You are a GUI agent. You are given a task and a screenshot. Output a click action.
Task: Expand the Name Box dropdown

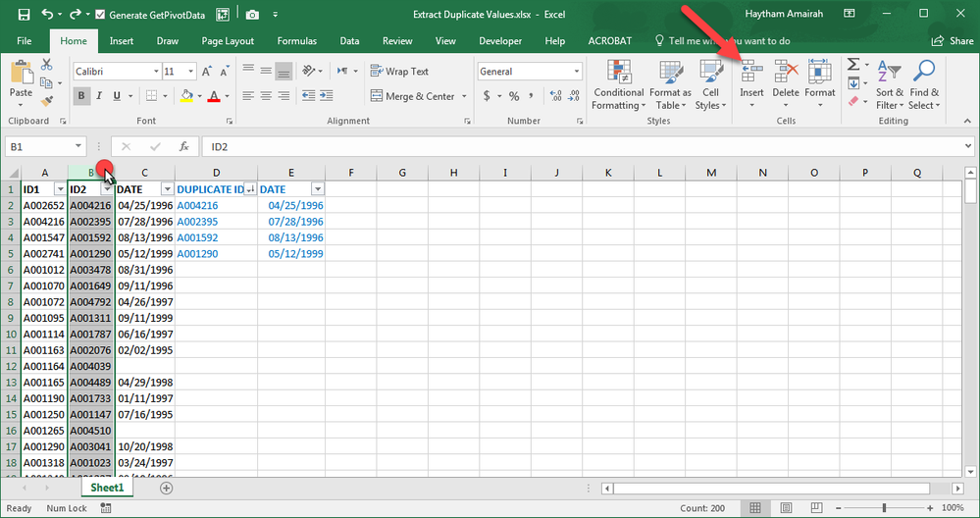78,146
